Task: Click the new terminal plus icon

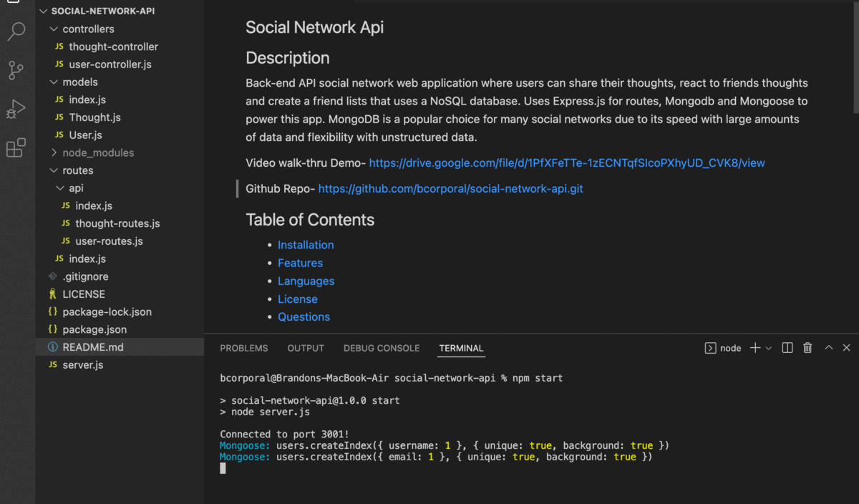Action: coord(754,348)
